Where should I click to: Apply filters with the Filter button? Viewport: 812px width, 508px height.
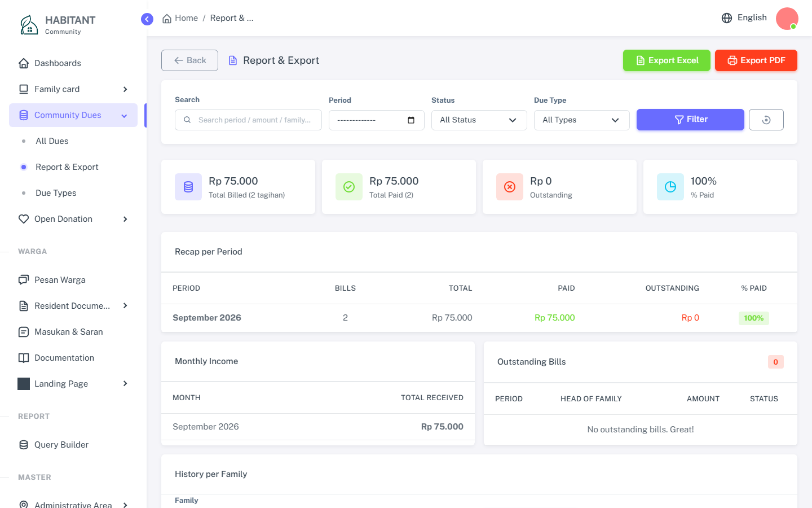(x=690, y=120)
